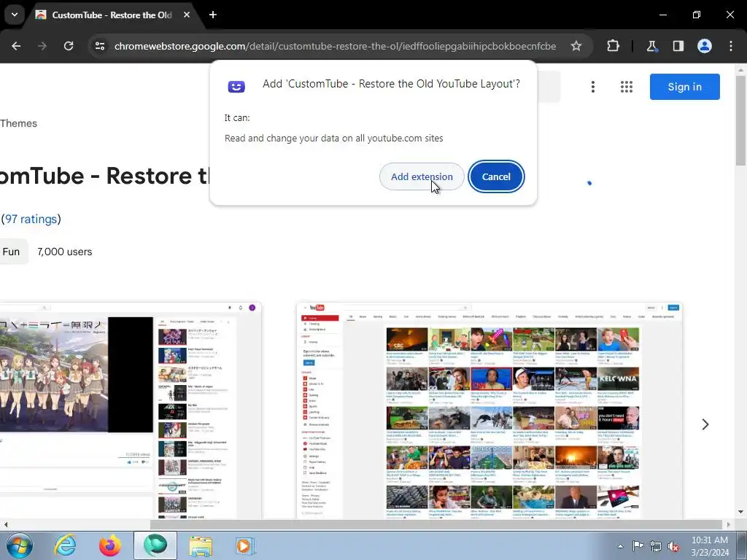Click the scroll-left arrow of horizontal scrollbar
The image size is (747, 560).
click(x=5, y=524)
